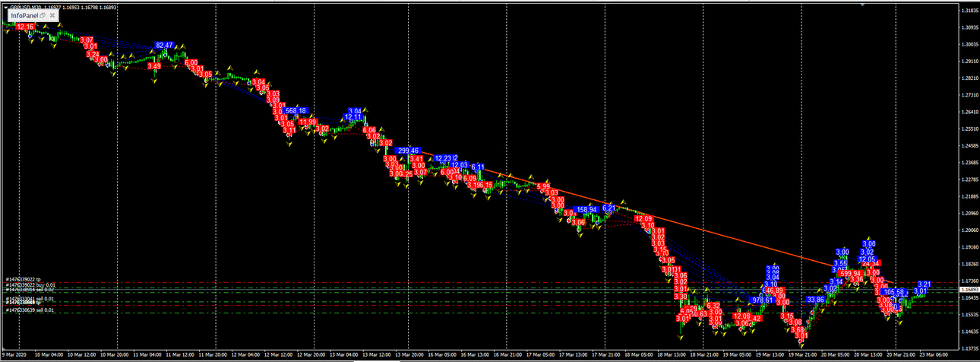The width and height of the screenshot is (980, 362).
Task: Click the blue 978.61 profit label
Action: (762, 300)
